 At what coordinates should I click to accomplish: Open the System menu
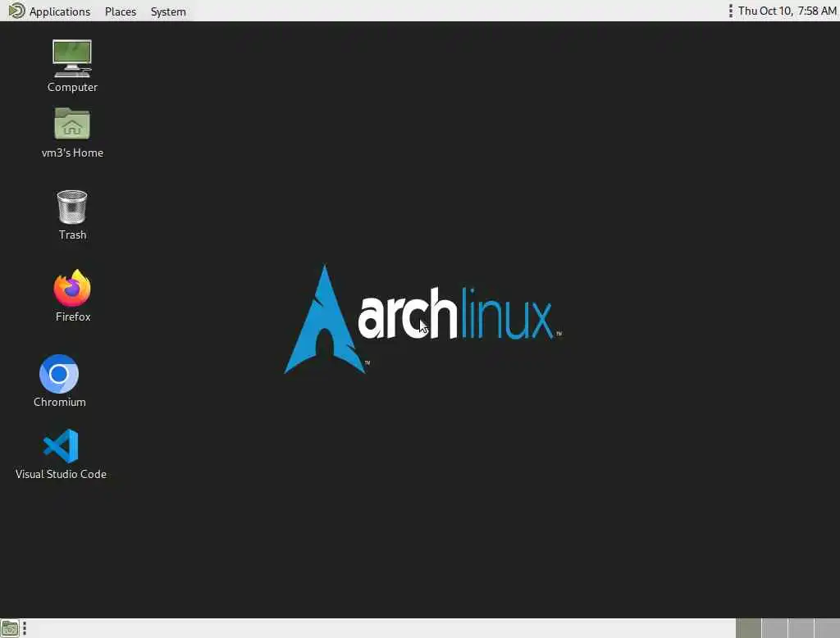click(168, 11)
